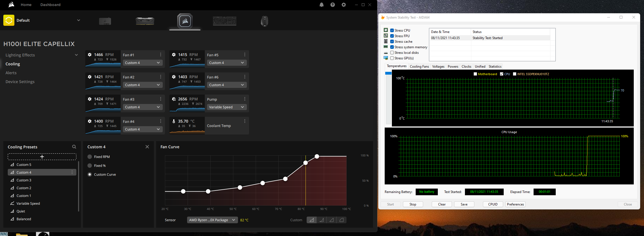Collapse the Lighting Effects section
Image resolution: width=644 pixels, height=236 pixels.
point(76,55)
